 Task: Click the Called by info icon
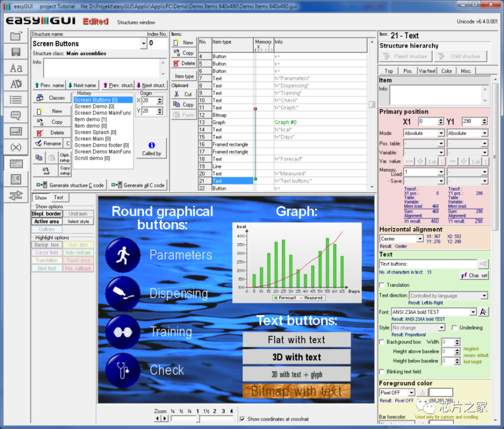(x=151, y=149)
